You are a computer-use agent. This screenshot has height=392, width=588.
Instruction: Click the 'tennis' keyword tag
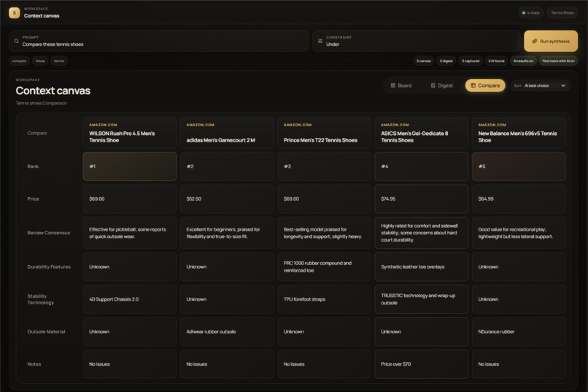coord(59,61)
